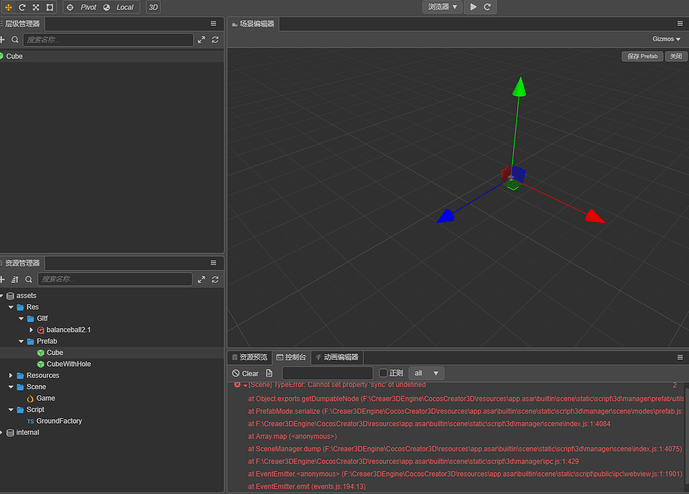This screenshot has width=689, height=494.
Task: Expand the balanceball2.1 model asset
Action: (31, 330)
